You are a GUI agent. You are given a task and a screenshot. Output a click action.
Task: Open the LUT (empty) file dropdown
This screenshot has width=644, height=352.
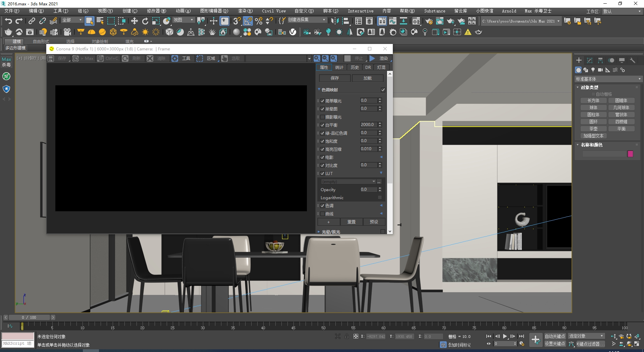tap(348, 181)
